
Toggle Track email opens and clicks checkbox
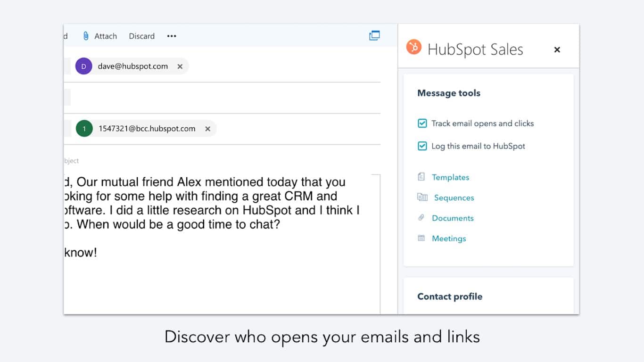pos(422,123)
